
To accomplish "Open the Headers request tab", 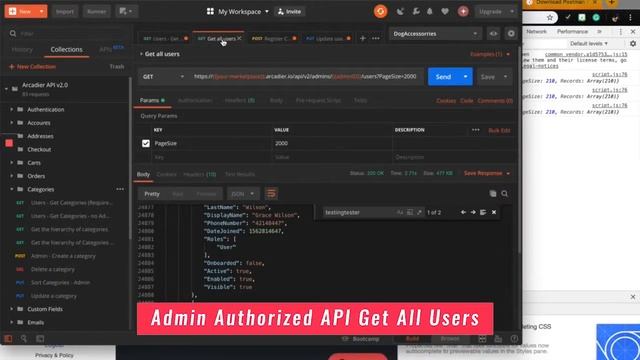I will [x=240, y=100].
